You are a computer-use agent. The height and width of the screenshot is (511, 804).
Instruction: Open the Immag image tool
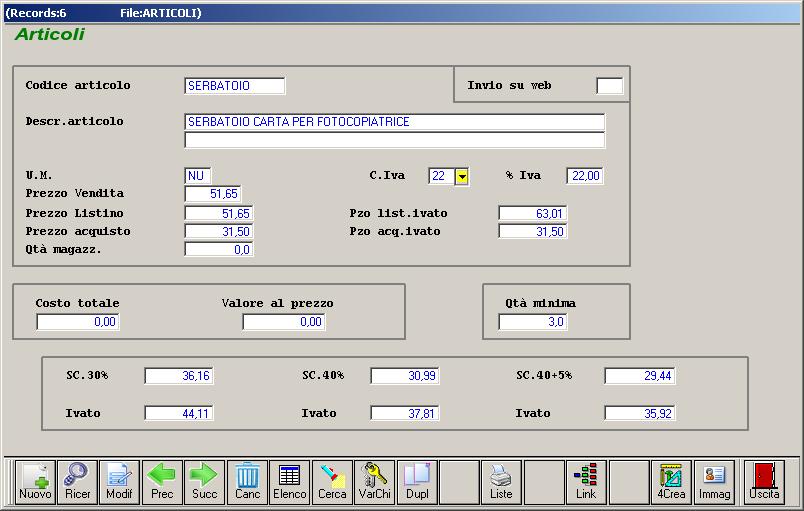coord(714,482)
